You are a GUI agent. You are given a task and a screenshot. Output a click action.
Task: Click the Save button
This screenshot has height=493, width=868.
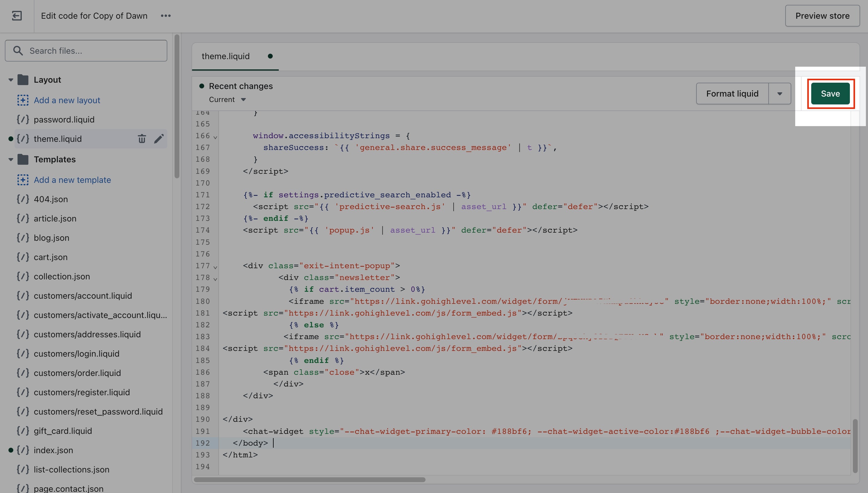tap(830, 94)
